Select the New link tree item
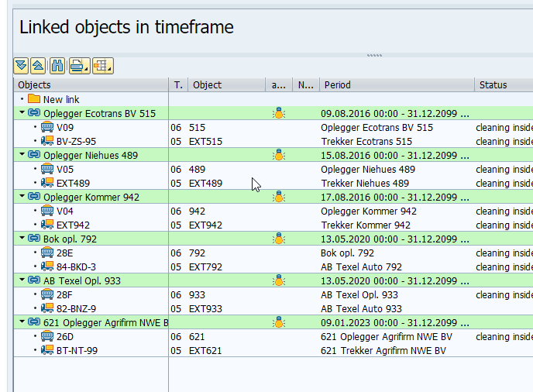This screenshot has height=392, width=533. 61,99
